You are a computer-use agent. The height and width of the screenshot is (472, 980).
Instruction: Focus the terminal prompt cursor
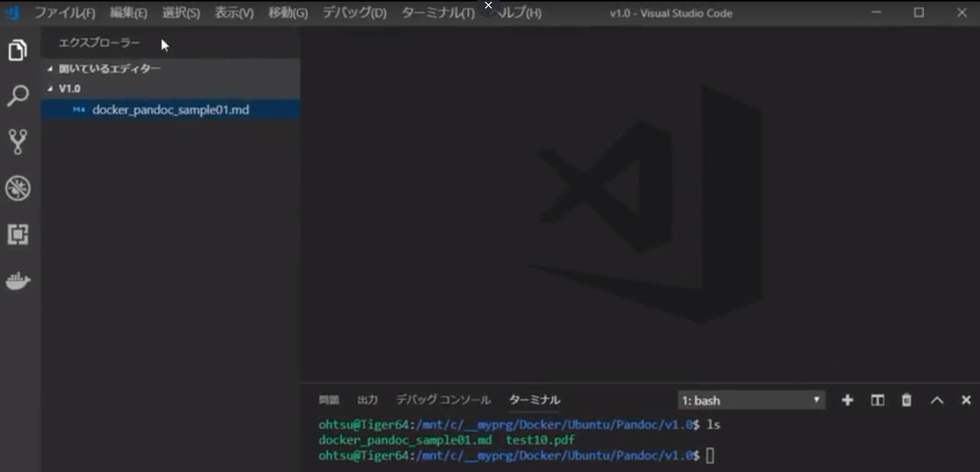(710, 456)
